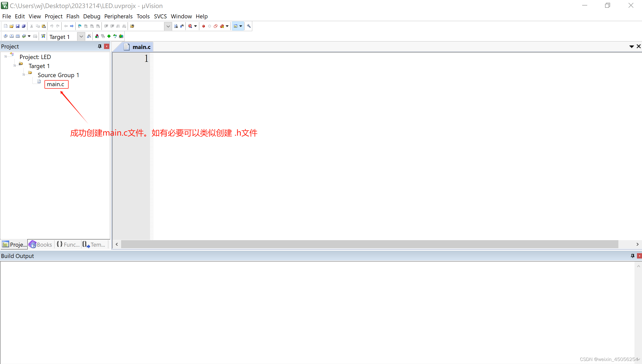Open the batch build dropdown arrow

tap(29, 36)
